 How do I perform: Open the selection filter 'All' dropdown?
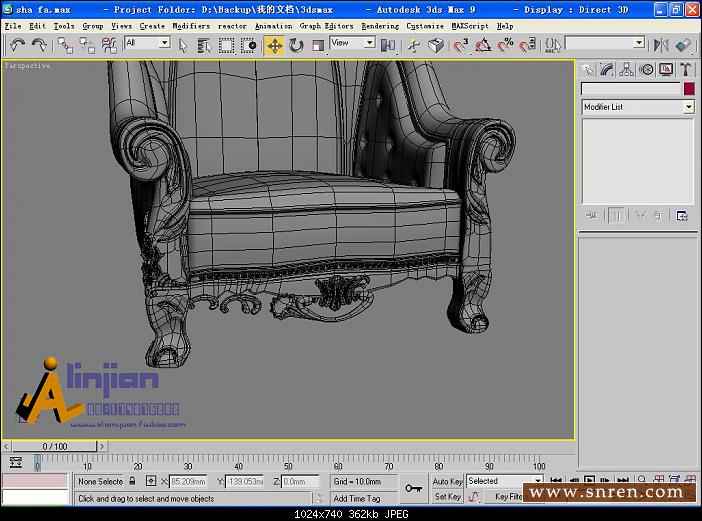147,43
